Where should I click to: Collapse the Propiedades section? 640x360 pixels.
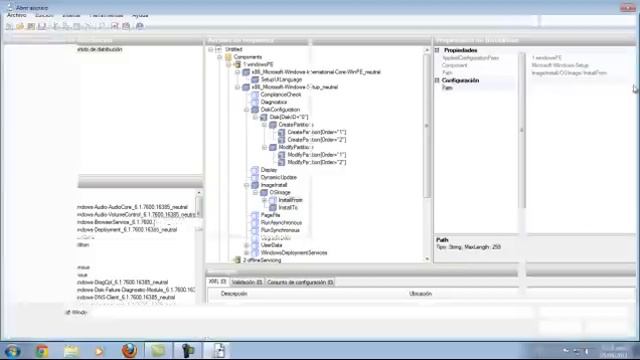[437, 50]
